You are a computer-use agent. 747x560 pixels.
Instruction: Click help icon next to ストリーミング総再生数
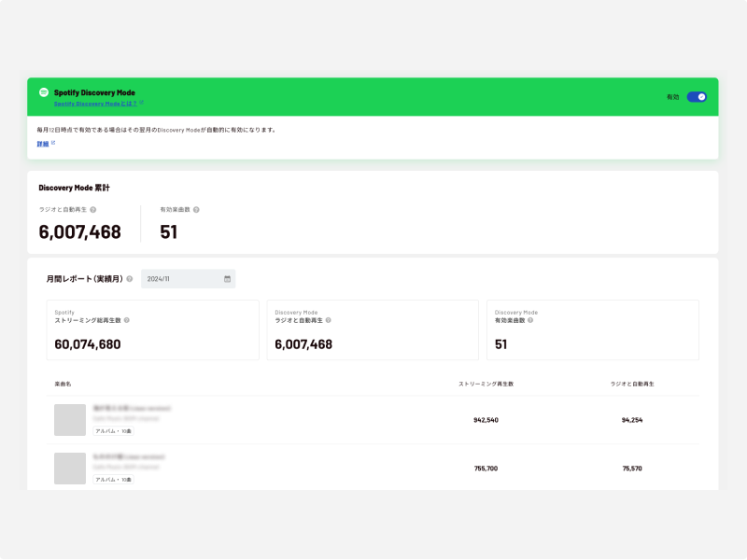pos(127,320)
